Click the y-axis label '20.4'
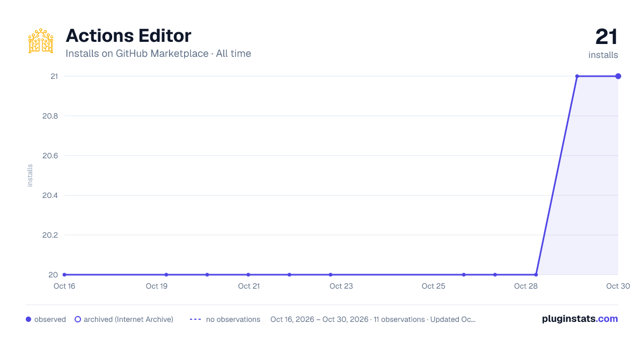644x338 pixels. [50, 195]
